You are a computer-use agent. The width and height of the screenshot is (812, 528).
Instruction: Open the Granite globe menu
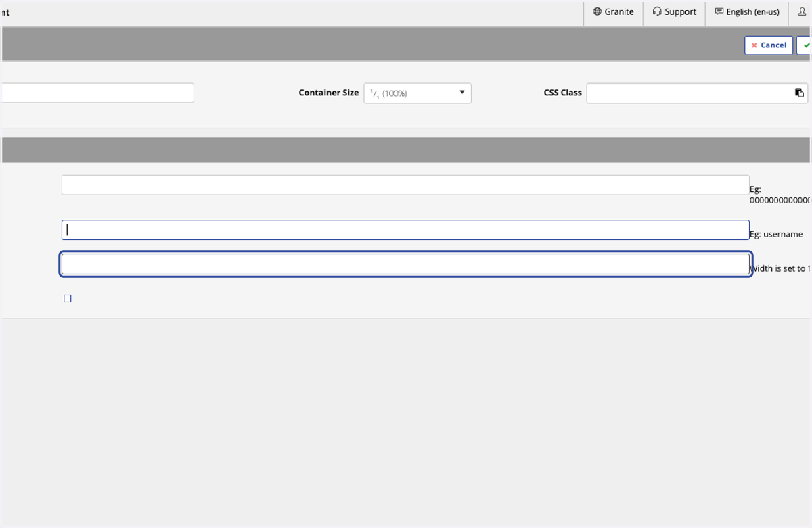click(x=613, y=12)
